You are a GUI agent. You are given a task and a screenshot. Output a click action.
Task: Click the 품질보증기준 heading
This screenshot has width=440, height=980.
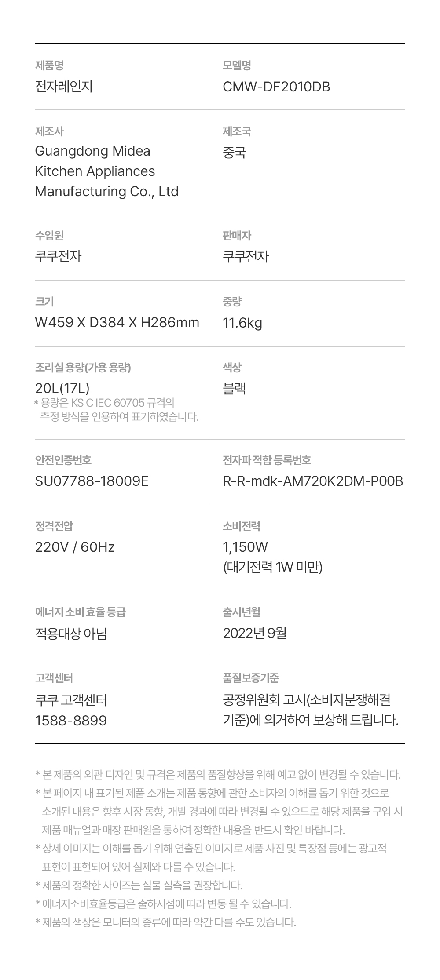[x=251, y=678]
